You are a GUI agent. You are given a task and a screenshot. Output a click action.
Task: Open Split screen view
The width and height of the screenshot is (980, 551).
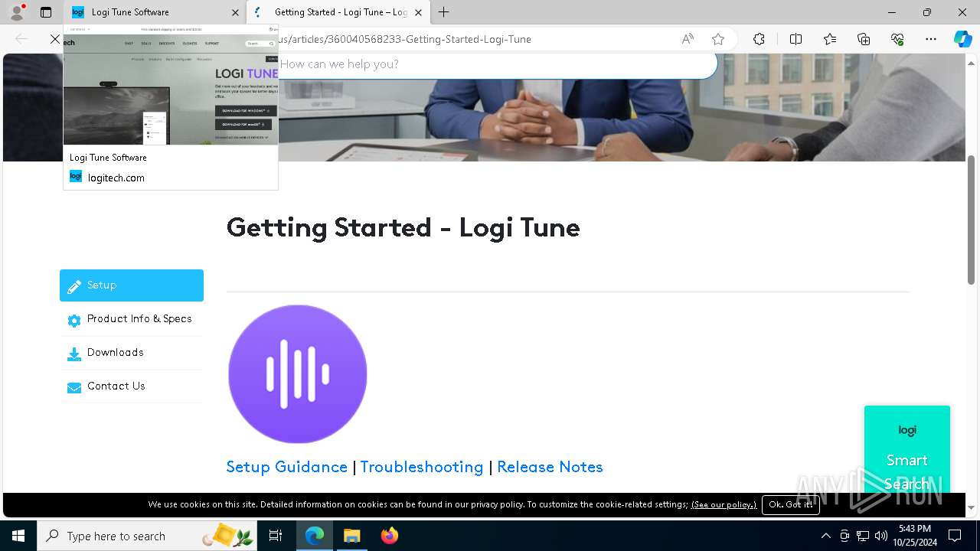(x=795, y=39)
